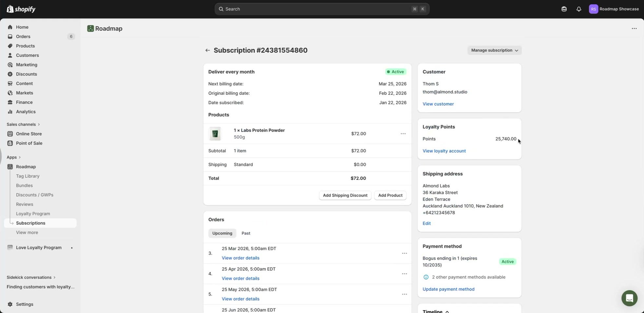Click the back arrow beside Subscription title
The width and height of the screenshot is (644, 313).
point(207,50)
